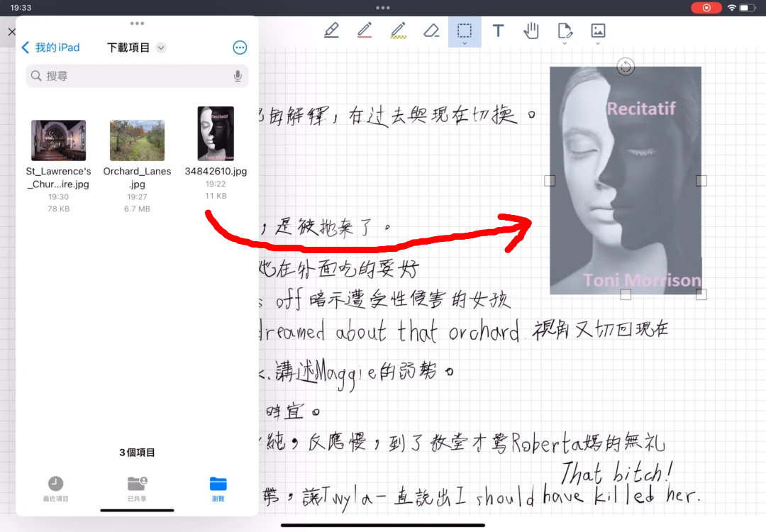
Task: Open the page edit tool
Action: point(565,31)
